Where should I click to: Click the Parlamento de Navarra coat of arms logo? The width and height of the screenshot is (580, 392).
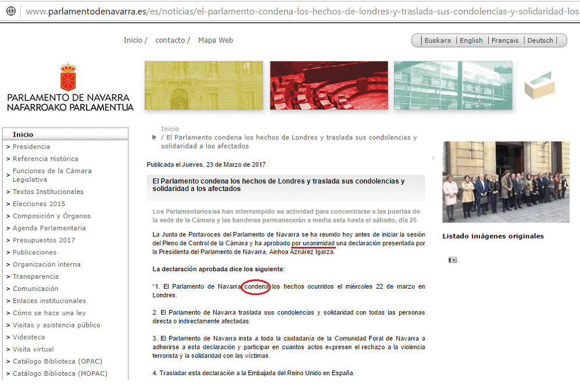[x=68, y=77]
